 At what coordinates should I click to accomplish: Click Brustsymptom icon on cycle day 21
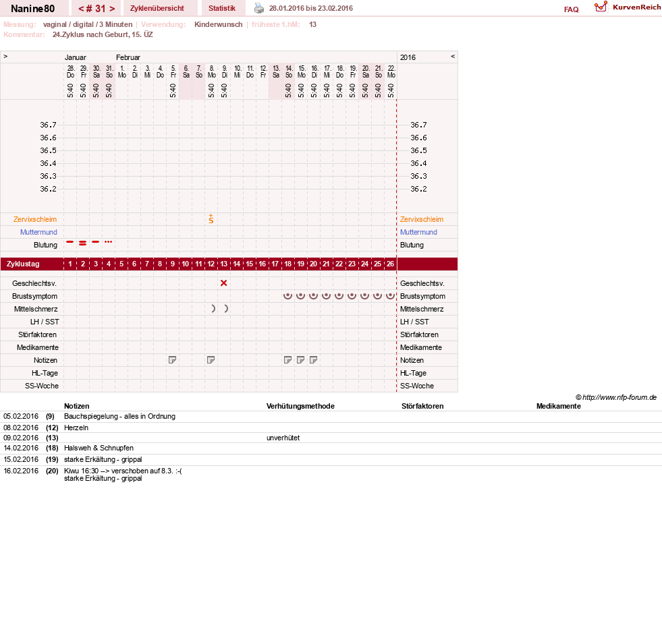click(326, 295)
